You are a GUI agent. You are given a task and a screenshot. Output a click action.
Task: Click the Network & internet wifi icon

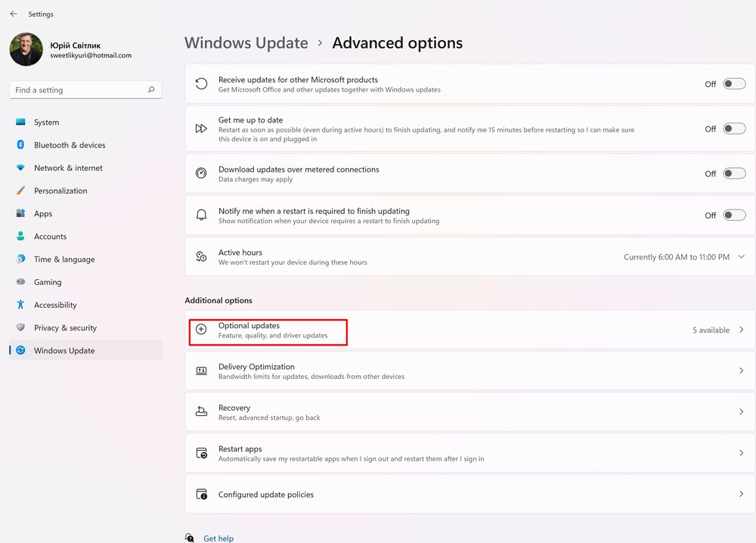click(20, 168)
